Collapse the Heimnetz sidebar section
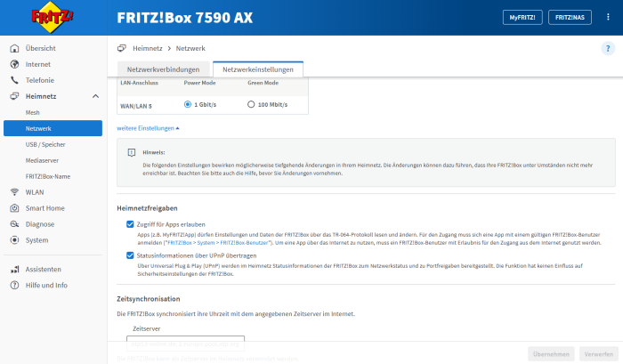 pos(95,96)
